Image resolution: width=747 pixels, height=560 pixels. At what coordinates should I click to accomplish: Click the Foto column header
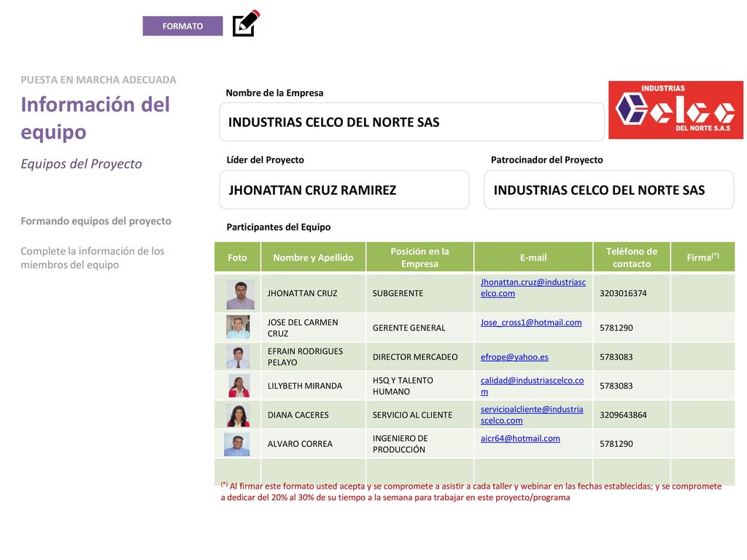click(237, 257)
